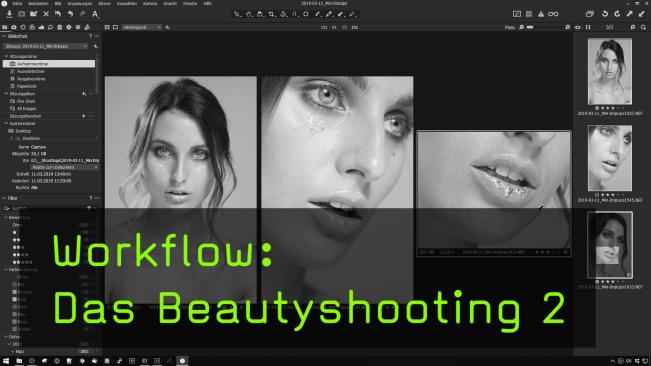Open the Details tool tab magnifier icon
The width and height of the screenshot is (651, 366).
tap(50, 27)
